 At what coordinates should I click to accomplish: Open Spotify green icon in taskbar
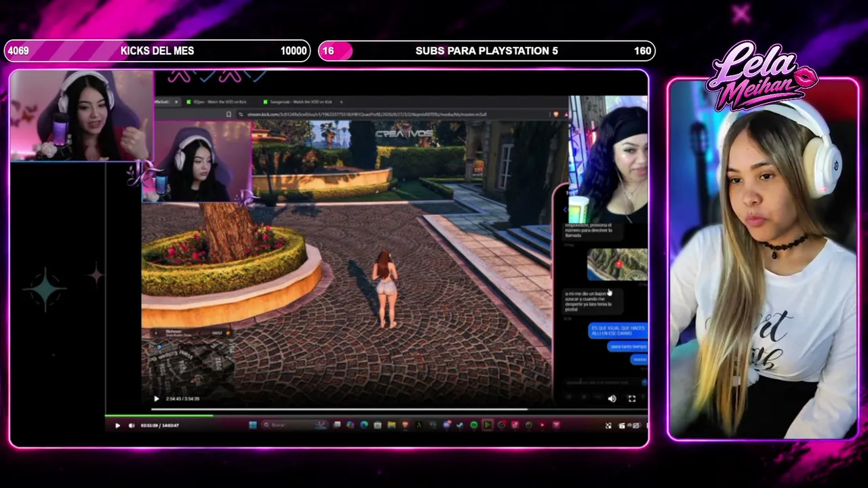point(473,425)
